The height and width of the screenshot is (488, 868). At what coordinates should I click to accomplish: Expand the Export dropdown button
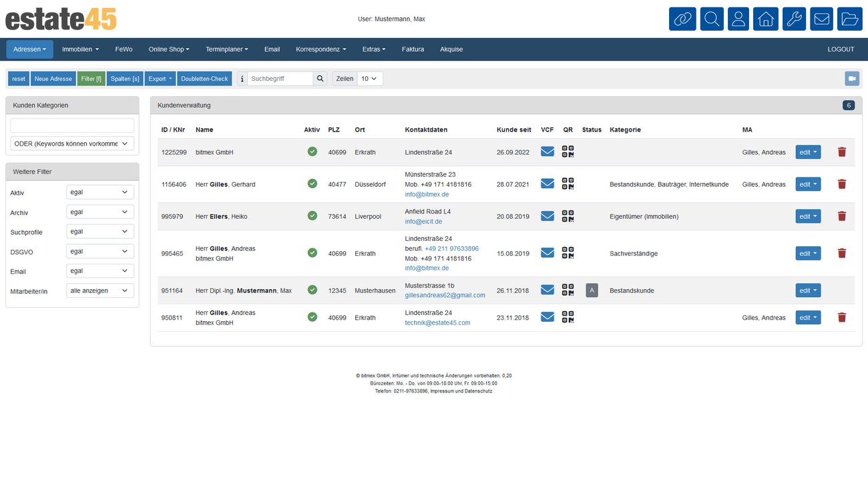tap(160, 79)
